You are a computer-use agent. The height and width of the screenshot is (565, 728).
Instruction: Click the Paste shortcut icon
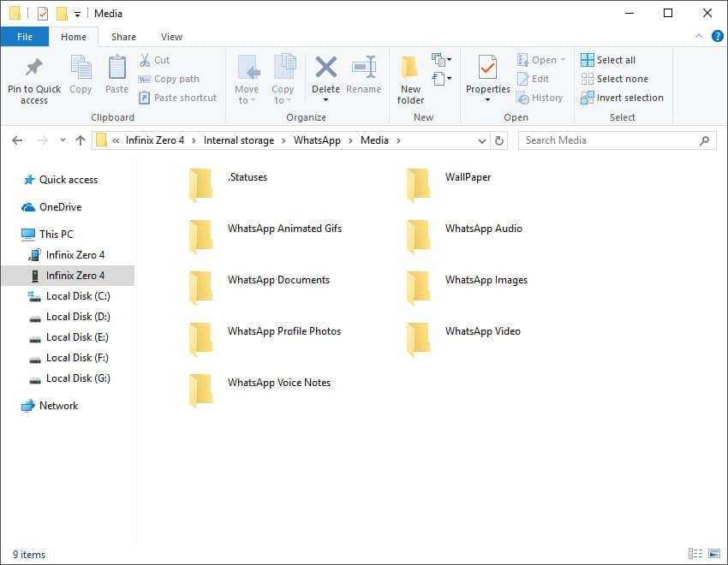coord(145,98)
